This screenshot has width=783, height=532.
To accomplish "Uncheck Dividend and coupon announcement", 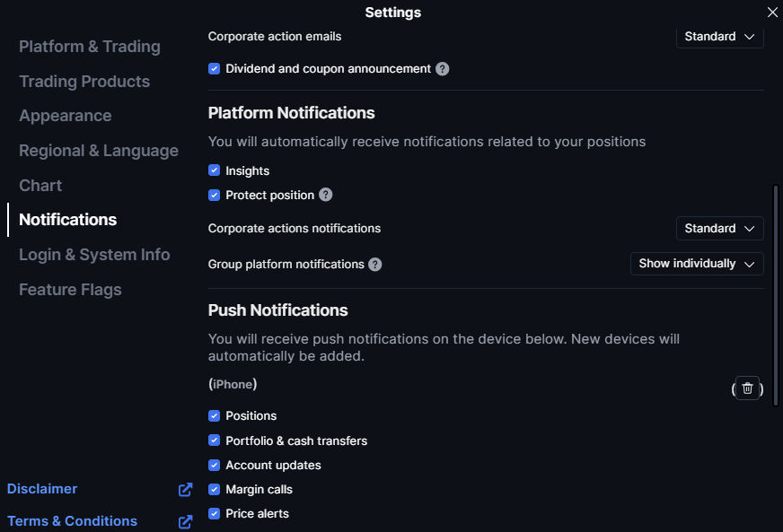I will (214, 69).
